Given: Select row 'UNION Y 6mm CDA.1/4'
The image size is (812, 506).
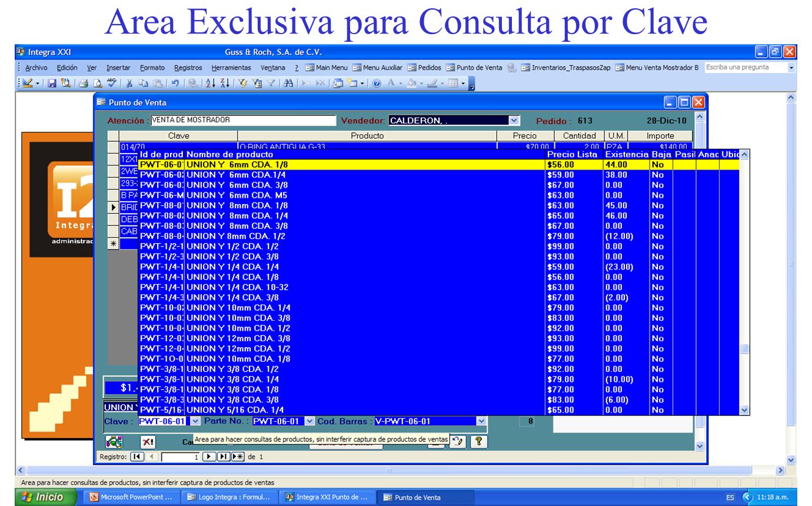Looking at the screenshot, I should pyautogui.click(x=438, y=175).
